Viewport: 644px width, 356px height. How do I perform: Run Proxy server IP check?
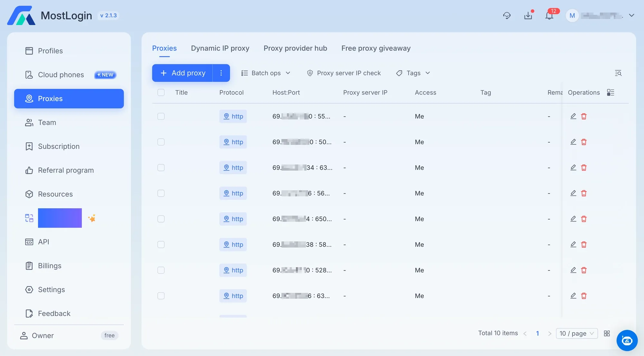tap(344, 73)
